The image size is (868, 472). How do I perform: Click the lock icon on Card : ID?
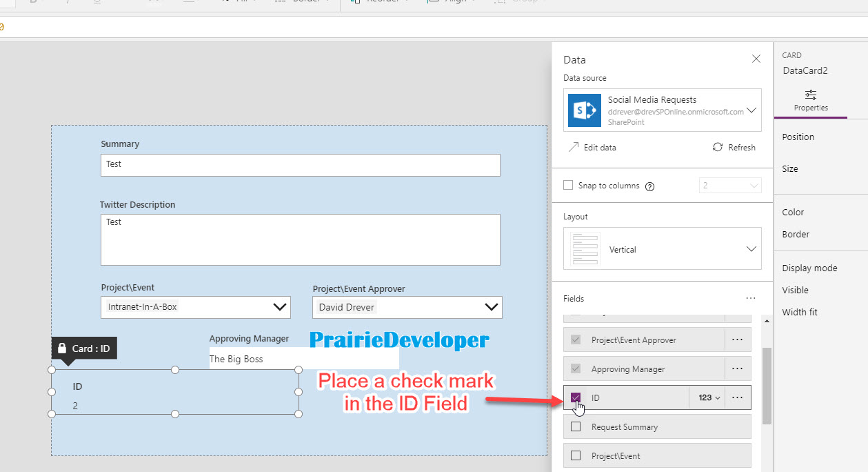point(62,348)
